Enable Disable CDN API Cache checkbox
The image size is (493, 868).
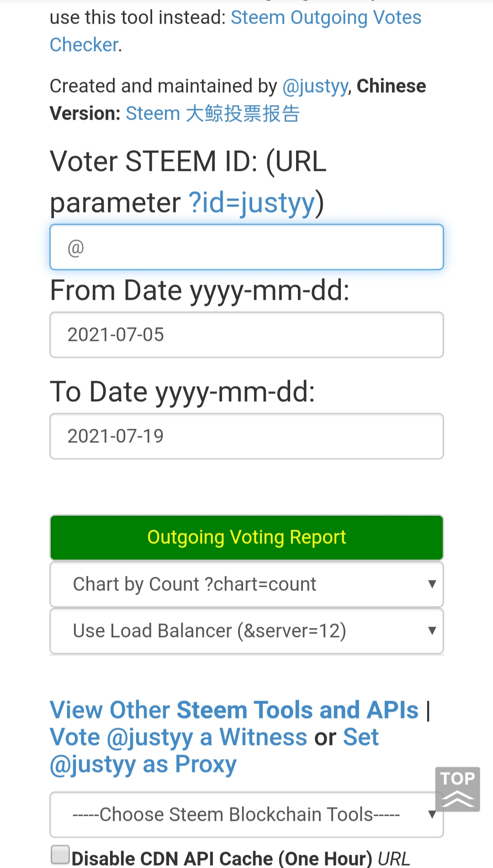60,854
